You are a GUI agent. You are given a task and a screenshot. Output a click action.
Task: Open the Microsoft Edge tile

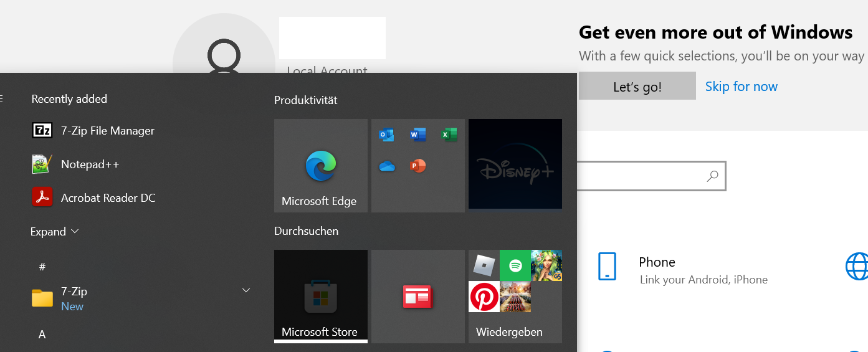click(x=321, y=166)
